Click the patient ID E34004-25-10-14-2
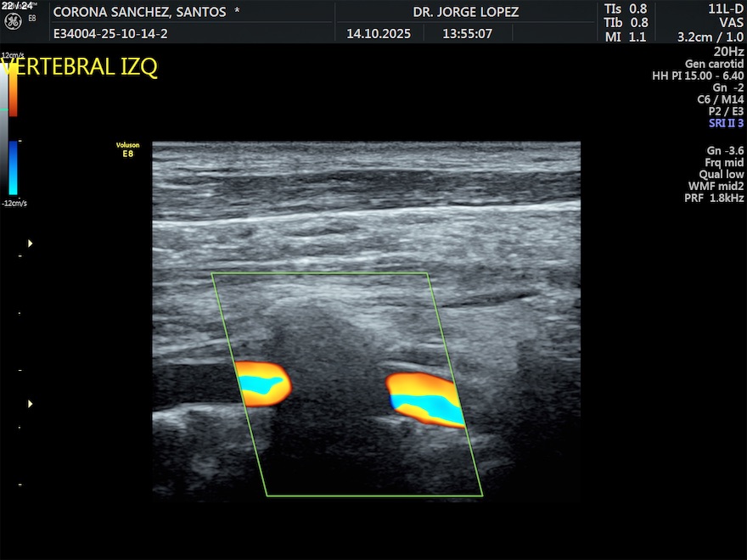This screenshot has width=747, height=560. (110, 34)
